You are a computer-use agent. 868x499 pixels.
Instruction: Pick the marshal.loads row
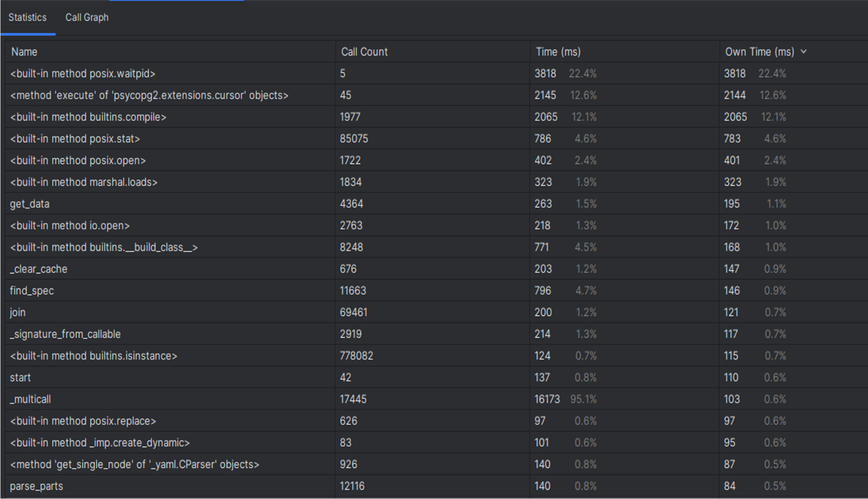click(84, 182)
